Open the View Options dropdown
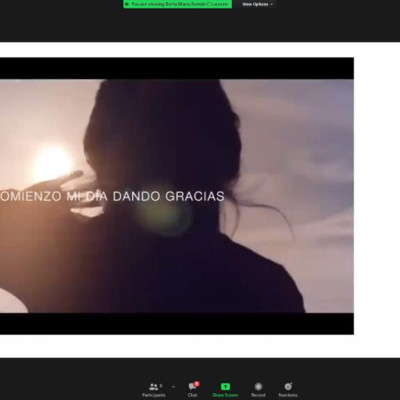The width and height of the screenshot is (400, 400). click(x=257, y=4)
